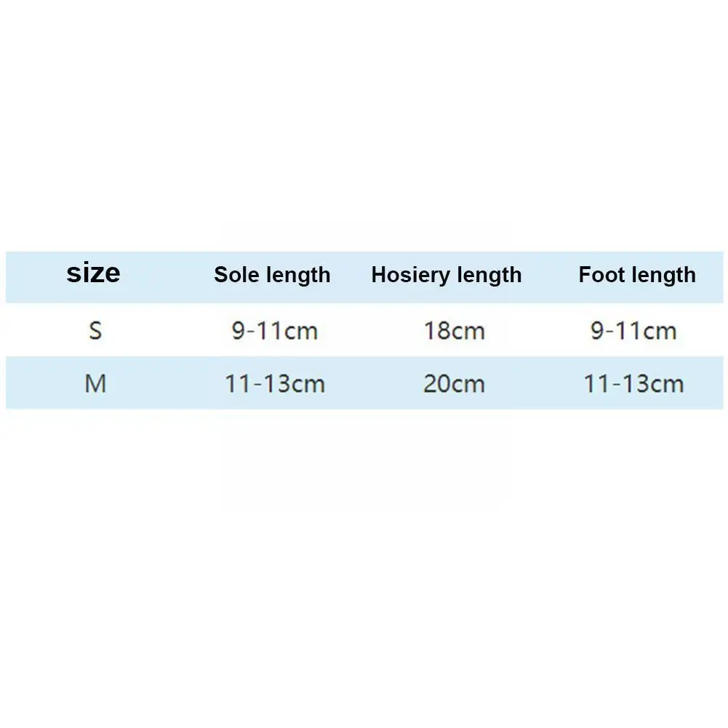Select the 'Foot length' column header
This screenshot has height=728, width=728.
point(637,275)
